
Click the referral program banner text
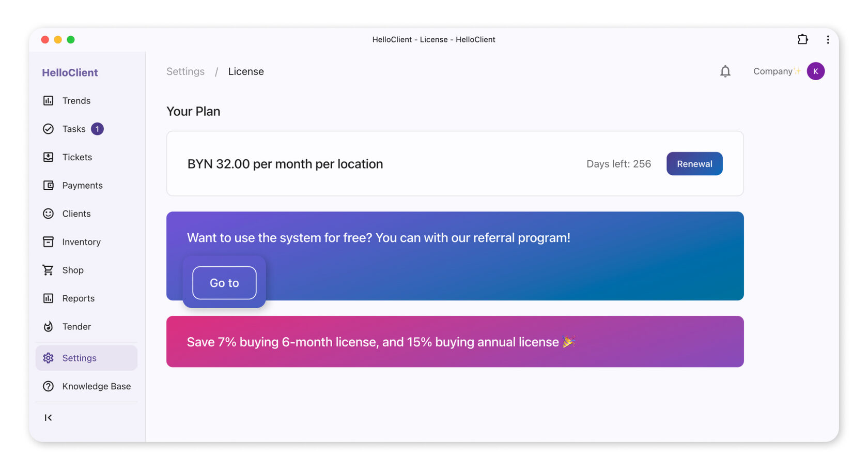[379, 238]
